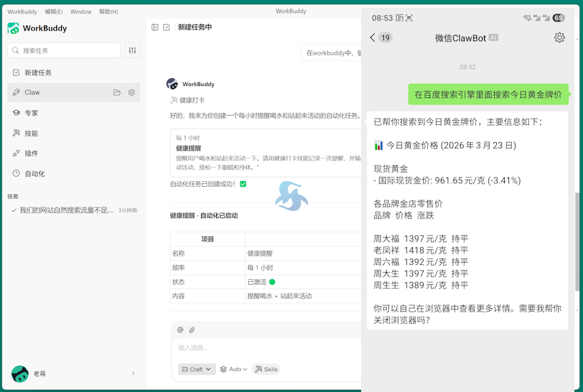
Task: Click the WorkBuddy logo icon in sidebar
Action: coord(13,28)
